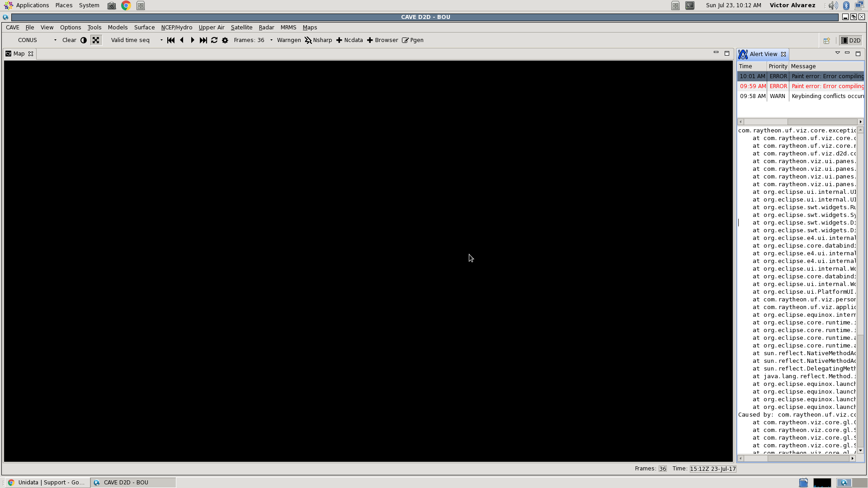868x488 pixels.
Task: Jump to the first frame
Action: pyautogui.click(x=171, y=40)
